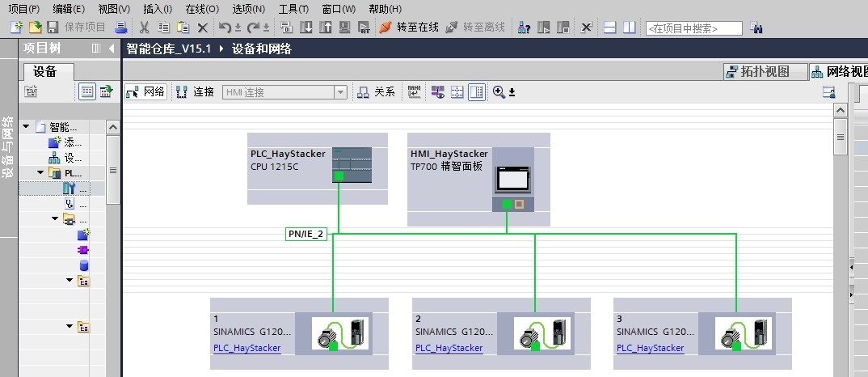The width and height of the screenshot is (868, 377).
Task: Click the accessible devices icon
Action: [524, 28]
